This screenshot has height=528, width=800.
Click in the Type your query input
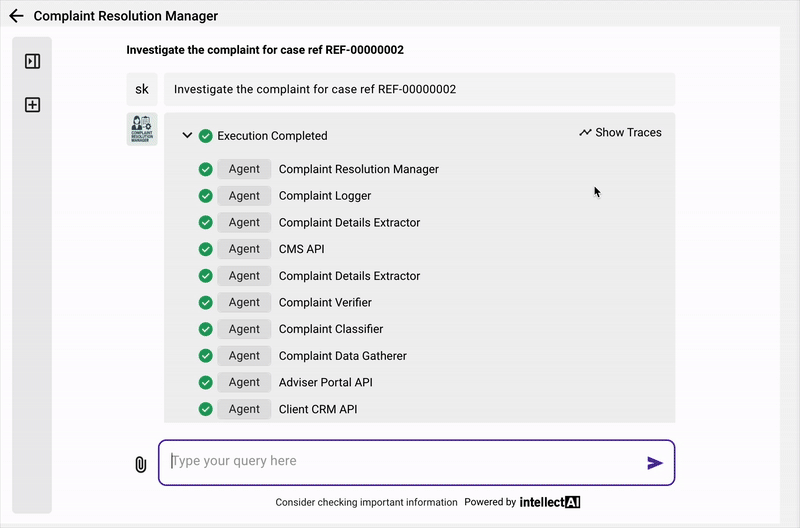point(400,462)
